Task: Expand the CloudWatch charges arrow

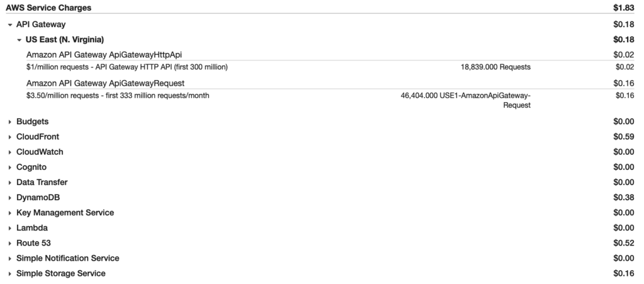Action: (x=10, y=152)
